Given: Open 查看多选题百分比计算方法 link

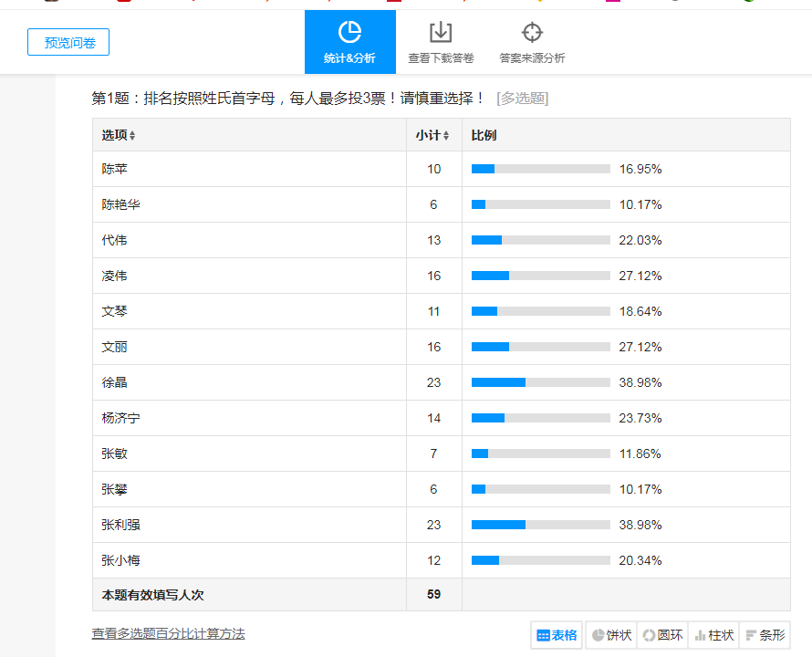Looking at the screenshot, I should (168, 633).
